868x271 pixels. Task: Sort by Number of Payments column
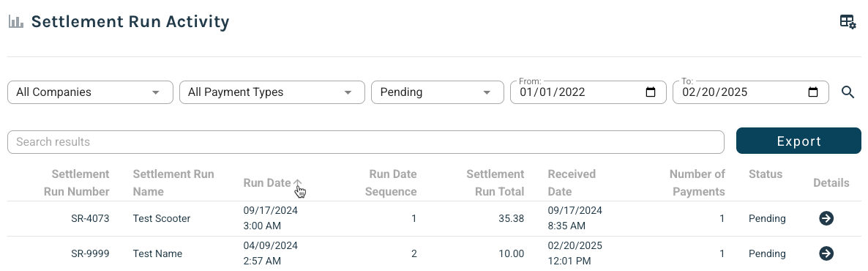(x=697, y=183)
